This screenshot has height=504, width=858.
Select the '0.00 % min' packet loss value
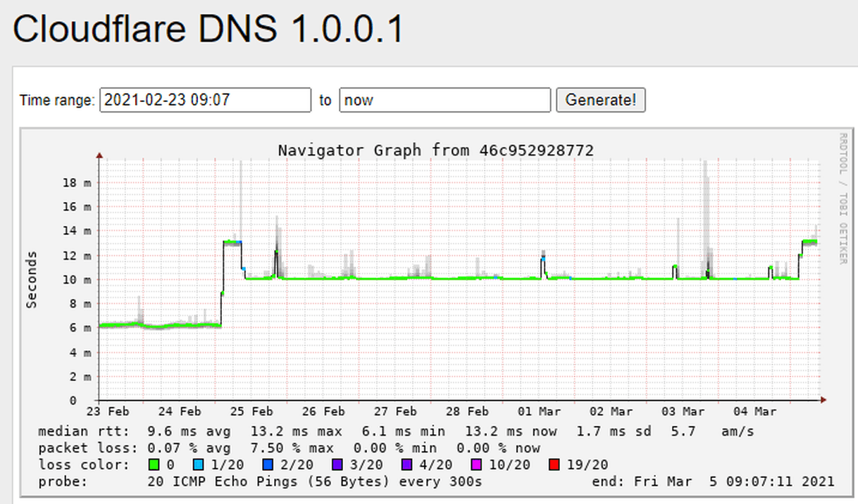[x=398, y=448]
